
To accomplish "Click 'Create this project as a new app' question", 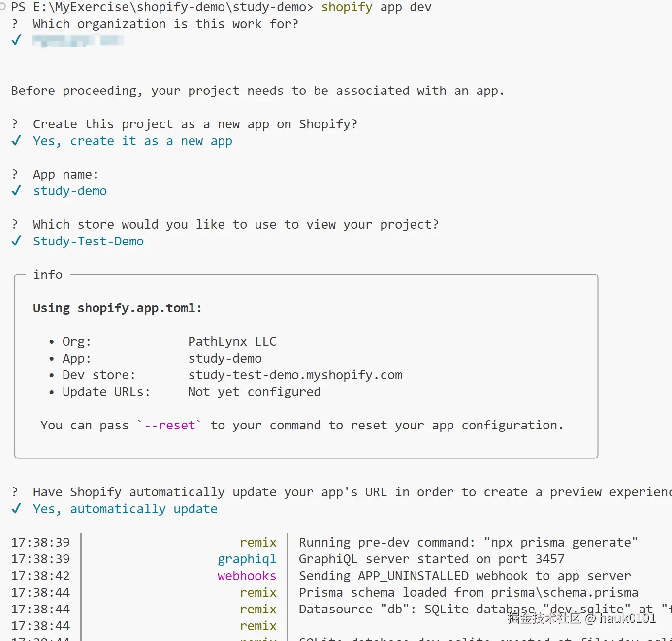I will pyautogui.click(x=195, y=124).
